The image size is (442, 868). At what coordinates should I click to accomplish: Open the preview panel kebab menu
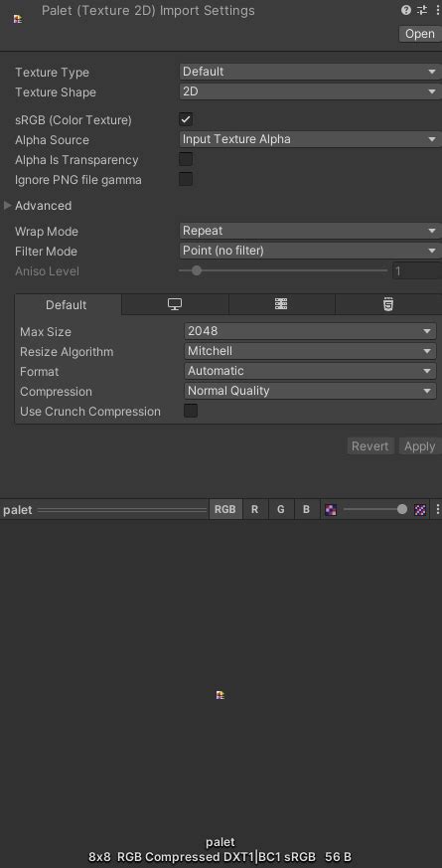pos(437,510)
